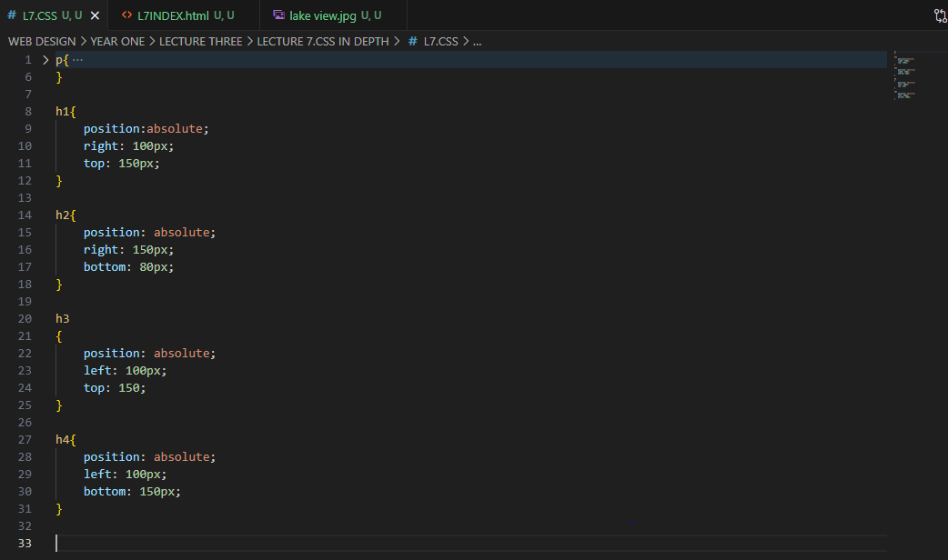Click line number 33 in the gutter
The image size is (948, 560).
25,543
